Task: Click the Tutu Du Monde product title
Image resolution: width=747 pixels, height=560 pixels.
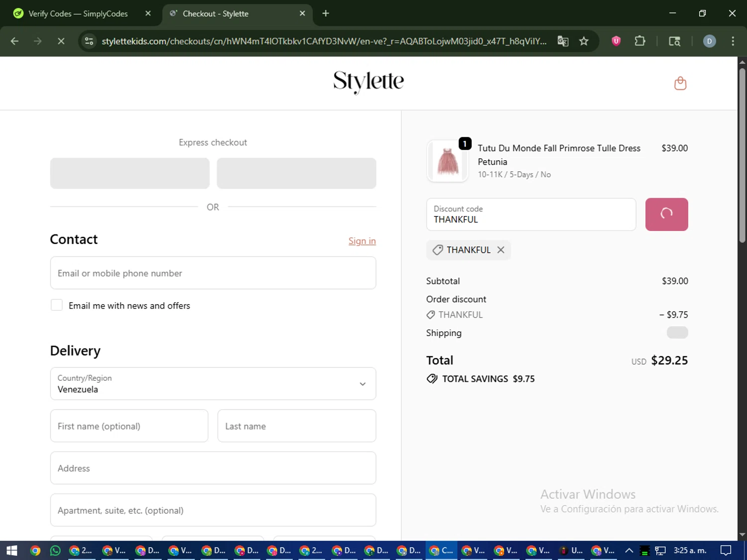Action: coord(559,155)
